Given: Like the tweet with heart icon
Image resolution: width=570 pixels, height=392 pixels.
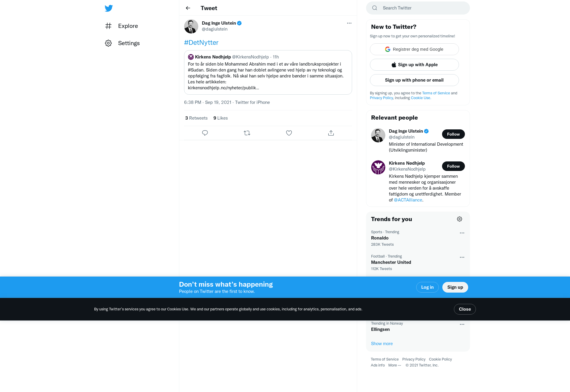Looking at the screenshot, I should 289,133.
